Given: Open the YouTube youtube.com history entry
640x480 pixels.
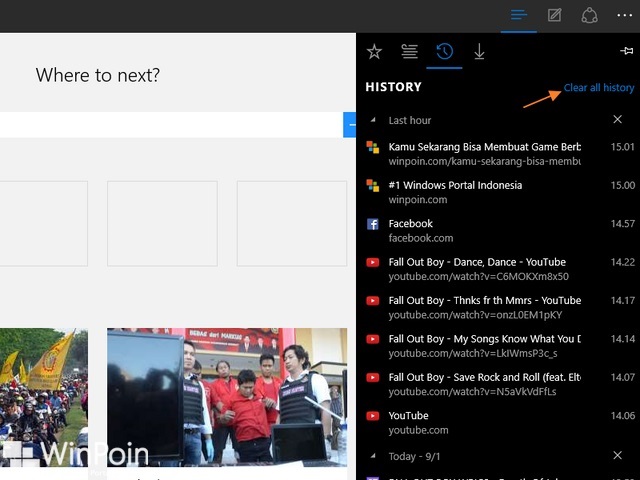Looking at the screenshot, I should [498, 422].
